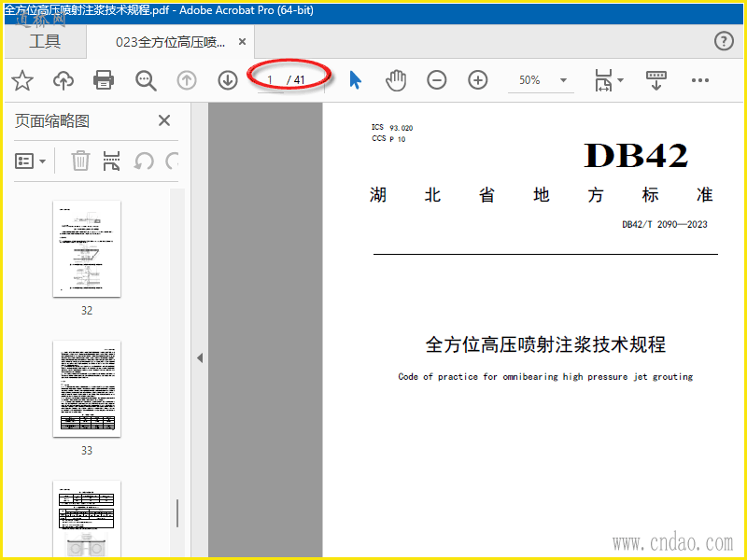Activate the selection arrow tool
The image size is (747, 560).
pos(355,80)
